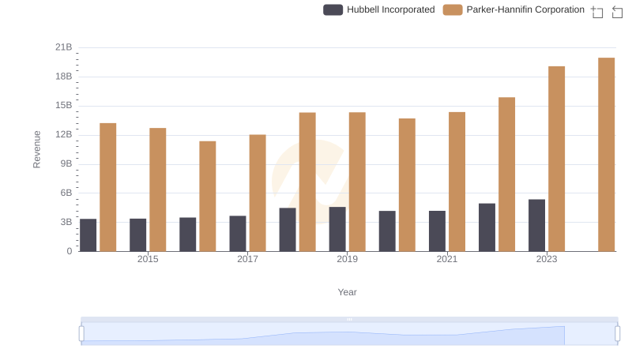Screen dimensions: 632x364
Task: Click Hubbell bar for 2015
Action: [137, 235]
